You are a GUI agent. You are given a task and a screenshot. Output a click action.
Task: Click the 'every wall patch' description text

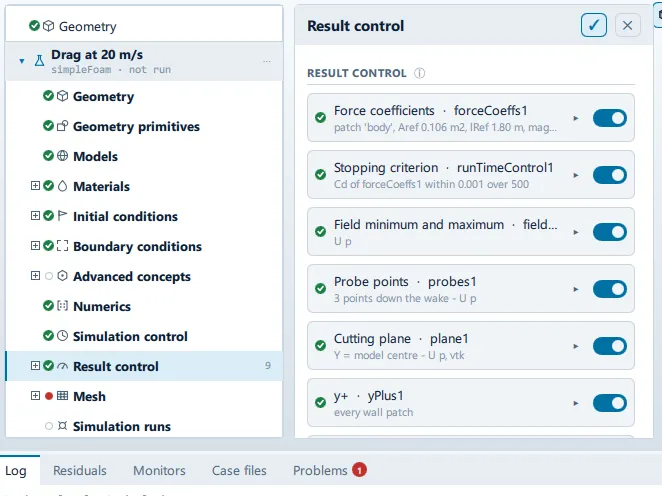(x=373, y=412)
